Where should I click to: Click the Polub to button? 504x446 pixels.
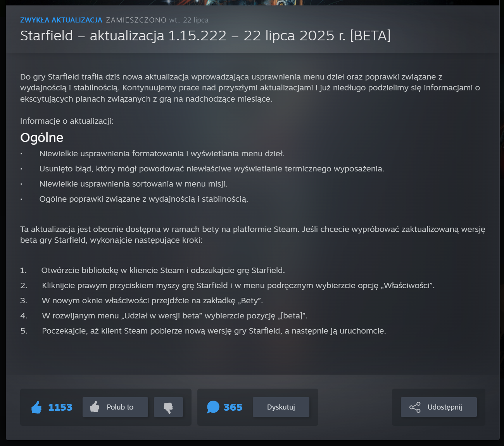pyautogui.click(x=115, y=407)
